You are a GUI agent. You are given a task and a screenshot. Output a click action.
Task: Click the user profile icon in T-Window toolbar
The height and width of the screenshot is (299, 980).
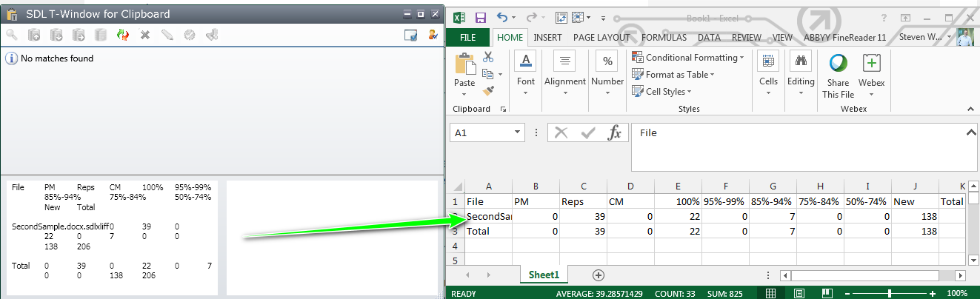[x=433, y=35]
